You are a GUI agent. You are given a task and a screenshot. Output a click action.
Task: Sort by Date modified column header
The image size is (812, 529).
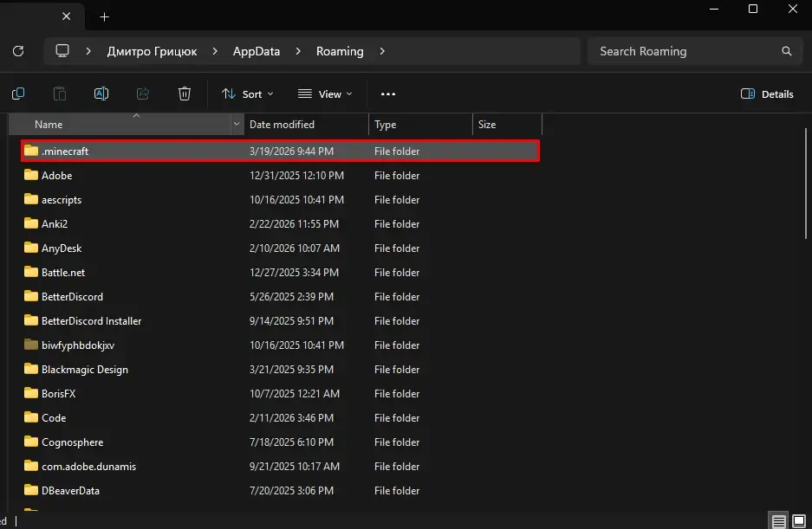pyautogui.click(x=282, y=125)
